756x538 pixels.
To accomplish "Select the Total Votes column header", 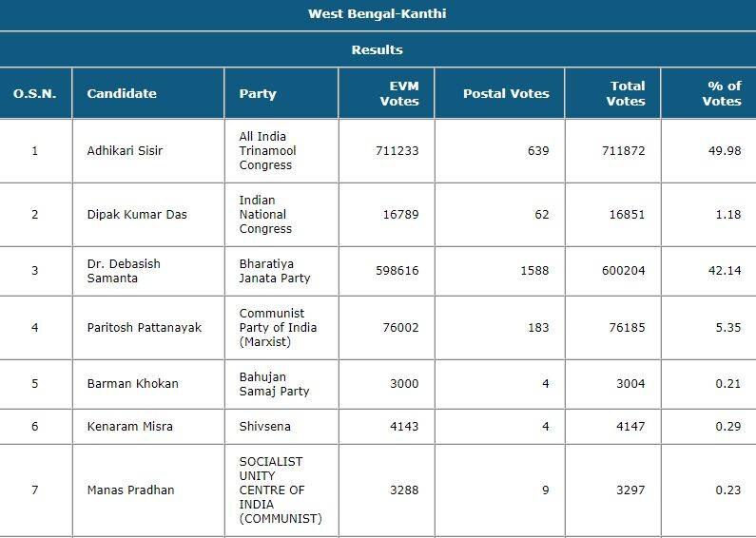I will 626,93.
